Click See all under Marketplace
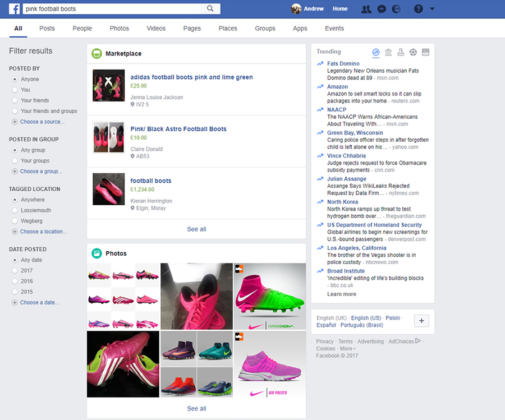The width and height of the screenshot is (505, 420). [x=196, y=229]
